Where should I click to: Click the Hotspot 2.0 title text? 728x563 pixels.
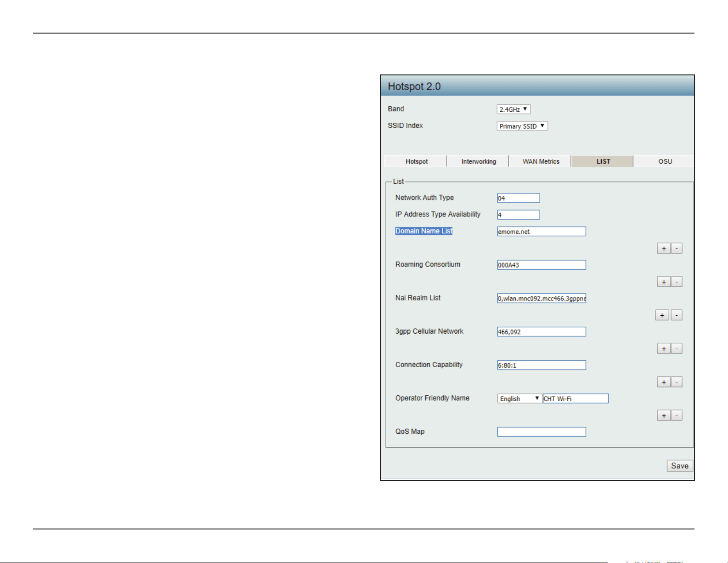coord(414,86)
